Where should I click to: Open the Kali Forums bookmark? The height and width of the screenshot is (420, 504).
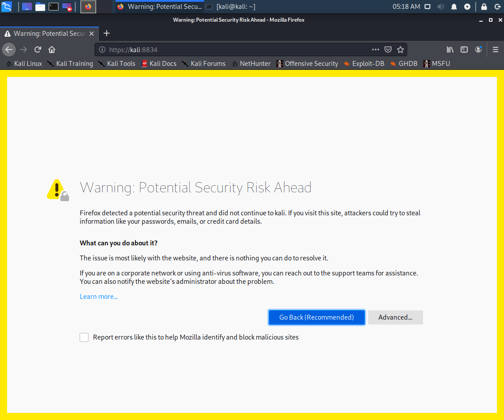204,64
